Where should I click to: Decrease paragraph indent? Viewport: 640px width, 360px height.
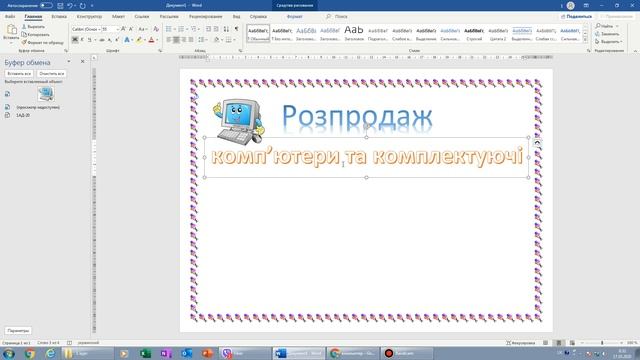point(208,29)
